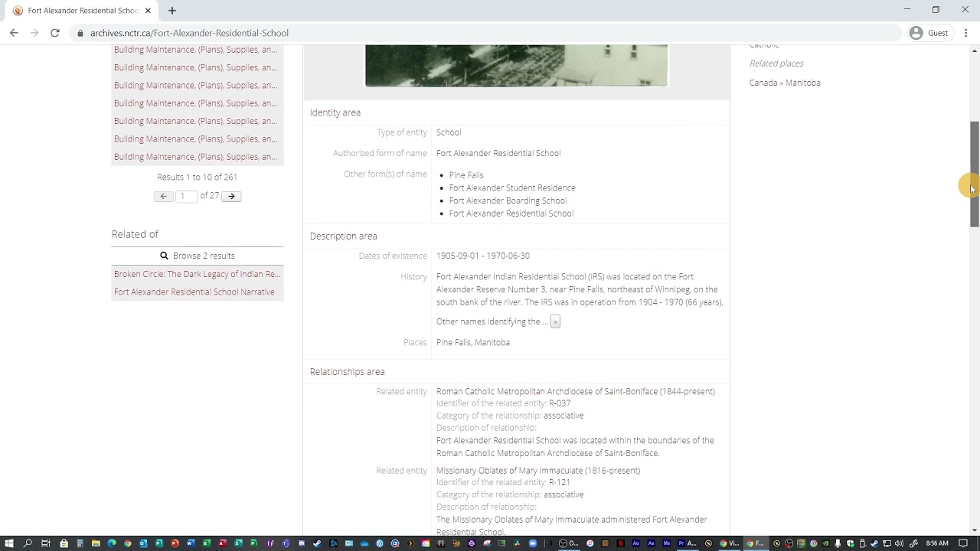Click the 'Fort Alexander Boarding School' name entry
Screen dimensions: 980x551
[508, 201]
